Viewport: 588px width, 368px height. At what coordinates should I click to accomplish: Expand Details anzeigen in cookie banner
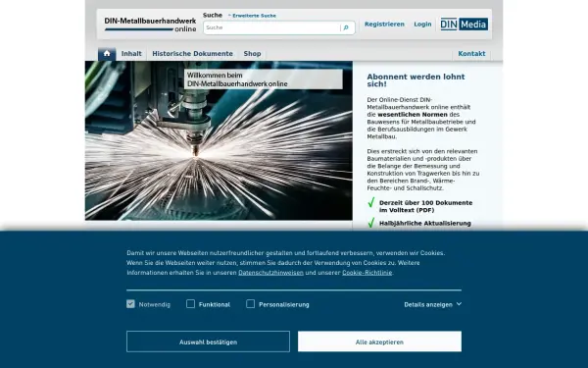point(433,304)
